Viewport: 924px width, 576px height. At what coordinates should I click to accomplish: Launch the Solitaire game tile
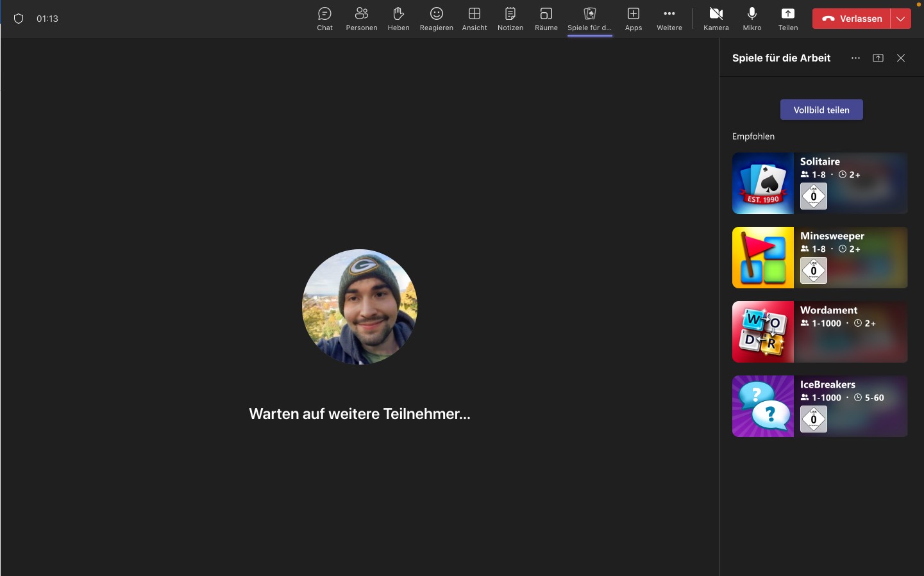point(819,183)
